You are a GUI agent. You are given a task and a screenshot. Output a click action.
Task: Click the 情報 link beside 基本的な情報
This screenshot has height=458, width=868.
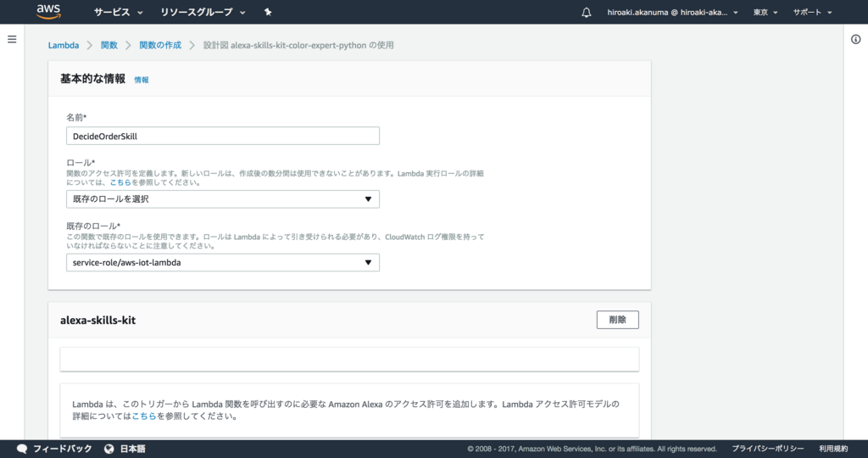pyautogui.click(x=142, y=80)
